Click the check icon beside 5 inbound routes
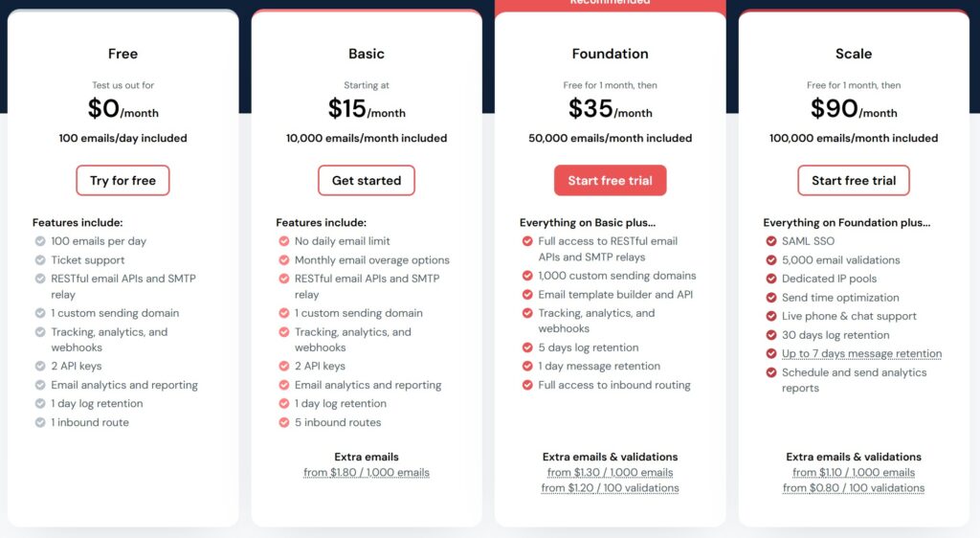 284,422
